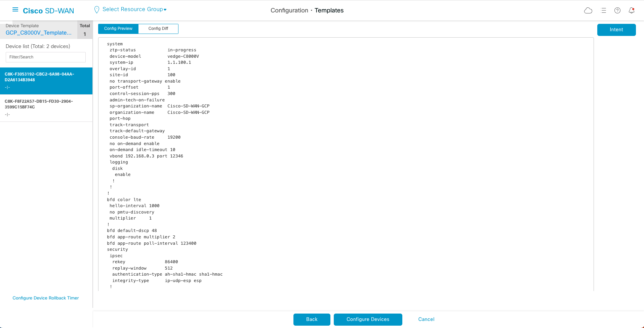644x328 pixels.
Task: Switch to the Config Diff tab
Action: pyautogui.click(x=158, y=29)
